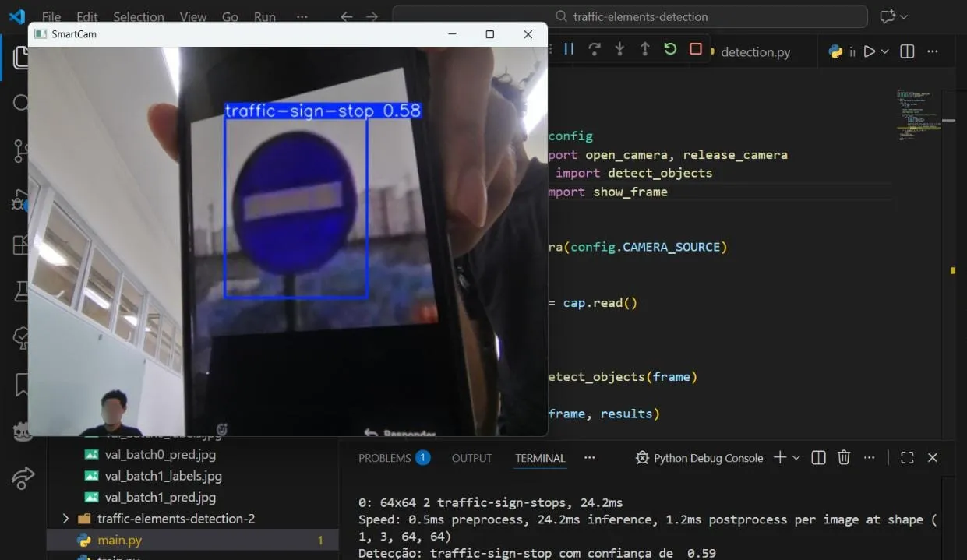Split the editor to the right
Screen dimensions: 967x560
point(907,51)
